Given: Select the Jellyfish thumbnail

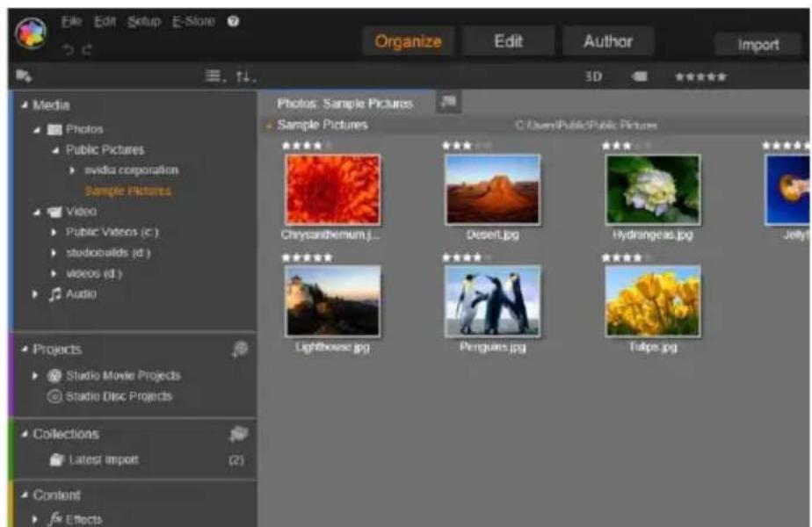Looking at the screenshot, I should click(x=787, y=190).
